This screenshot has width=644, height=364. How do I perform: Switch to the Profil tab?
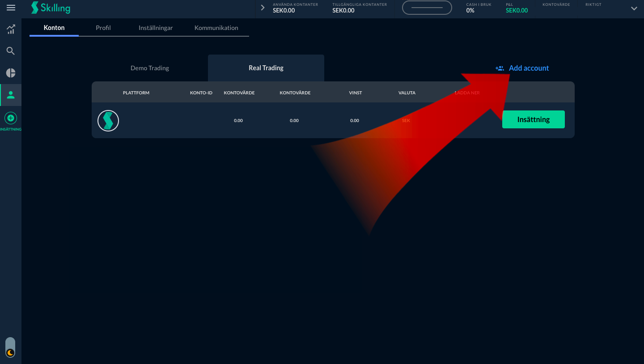pos(103,28)
